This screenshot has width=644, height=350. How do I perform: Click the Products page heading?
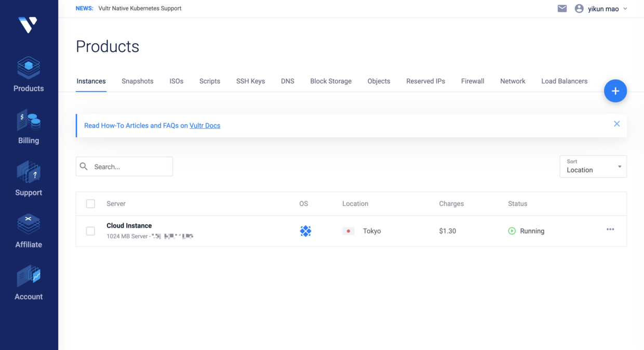click(x=108, y=46)
